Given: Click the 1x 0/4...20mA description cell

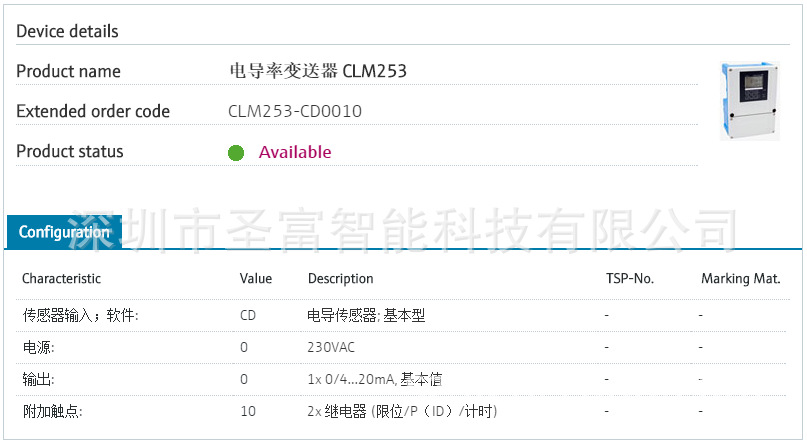Looking at the screenshot, I should click(375, 379).
